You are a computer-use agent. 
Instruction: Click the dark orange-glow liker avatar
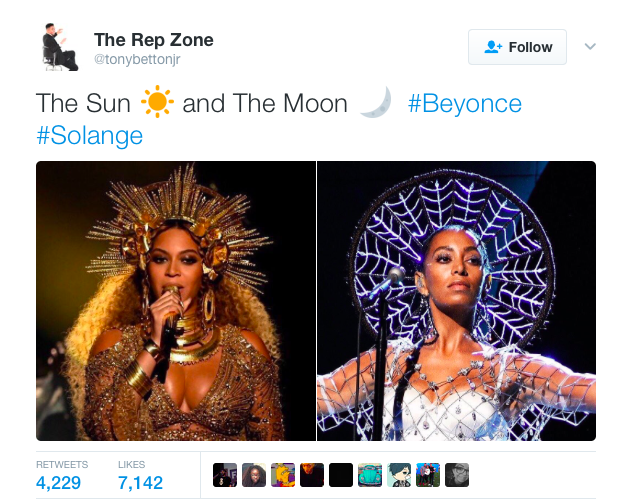[x=312, y=475]
